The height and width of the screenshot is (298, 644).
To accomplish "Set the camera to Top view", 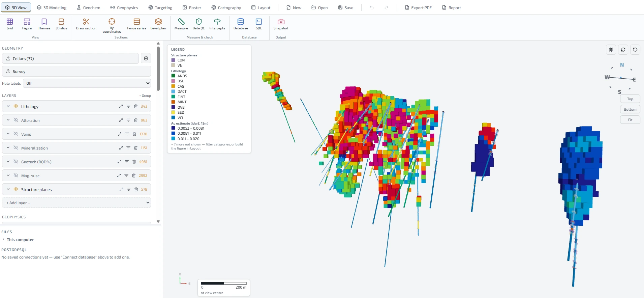I will coord(630,99).
